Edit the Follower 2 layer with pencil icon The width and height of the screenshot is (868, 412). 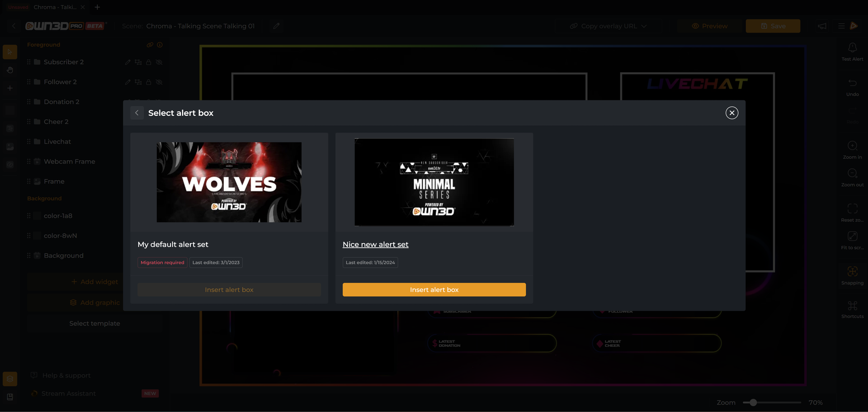point(128,82)
